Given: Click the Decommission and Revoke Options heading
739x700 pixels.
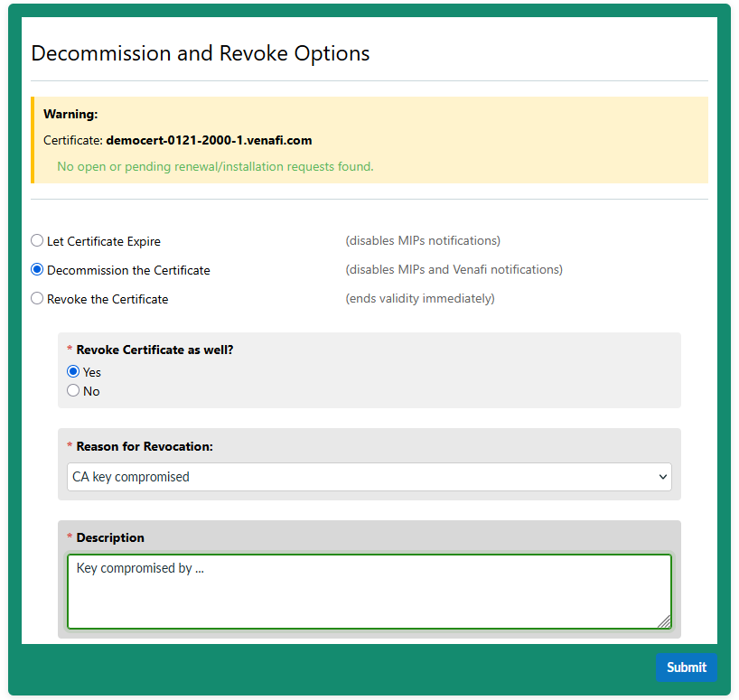Looking at the screenshot, I should tap(201, 53).
